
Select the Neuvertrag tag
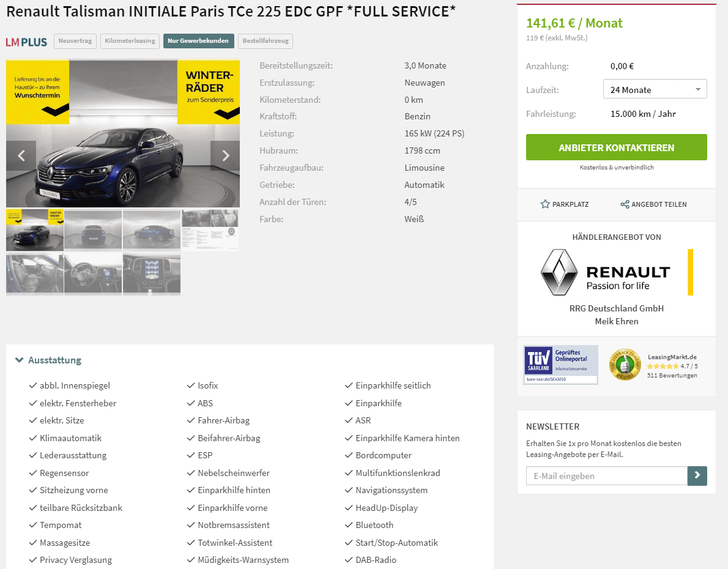[75, 41]
